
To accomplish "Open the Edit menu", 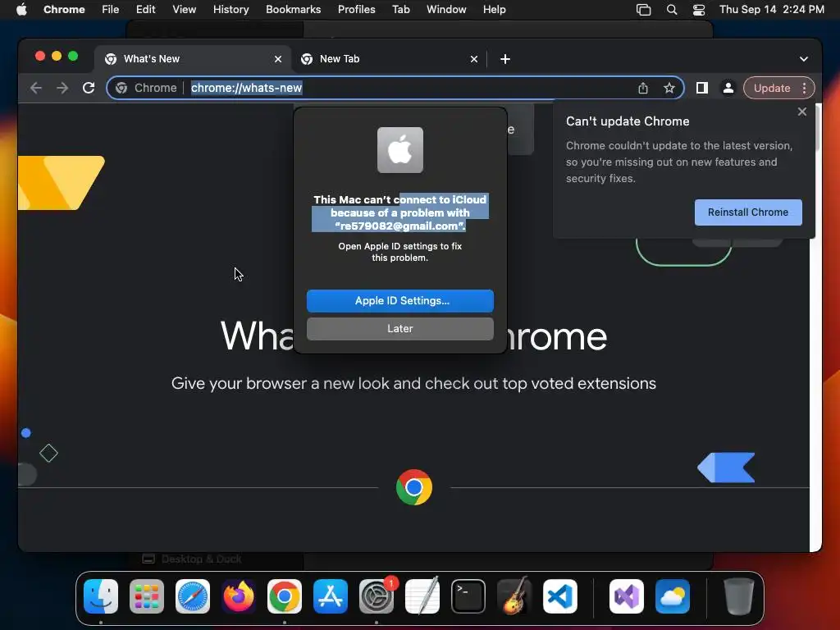I will 145,10.
